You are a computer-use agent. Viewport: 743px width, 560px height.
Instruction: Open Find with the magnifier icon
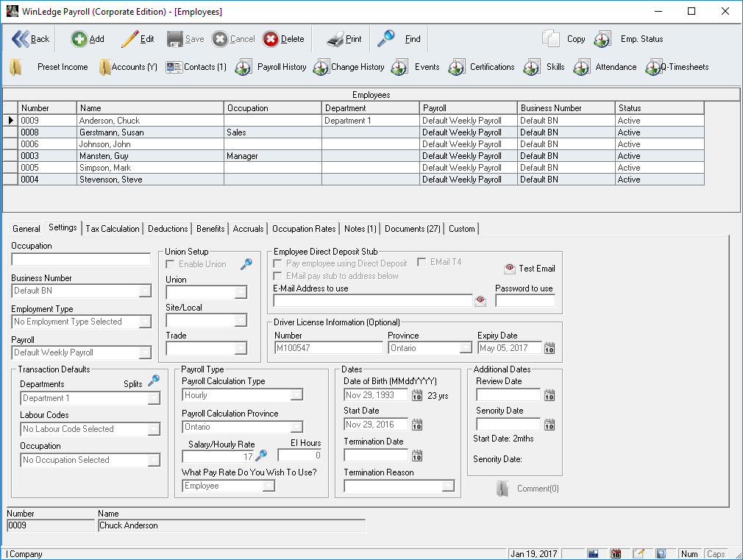click(x=386, y=38)
